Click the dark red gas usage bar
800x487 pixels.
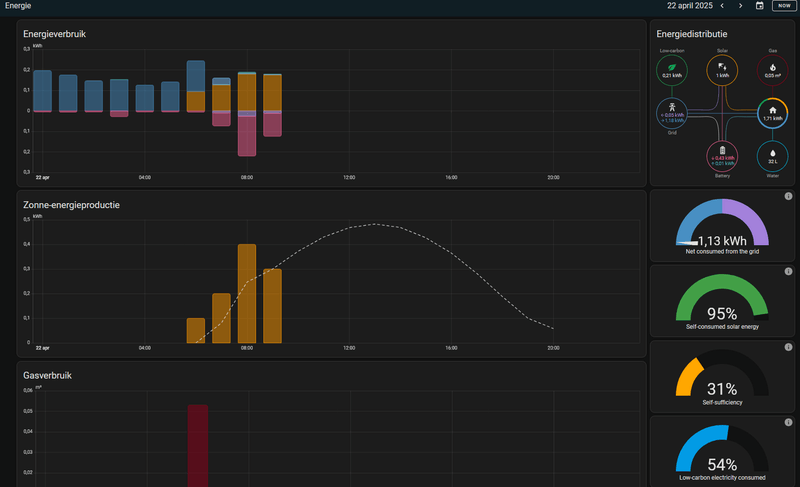[x=198, y=445]
